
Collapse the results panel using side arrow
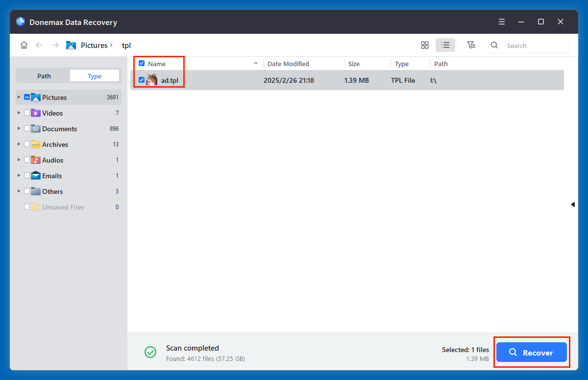point(572,204)
